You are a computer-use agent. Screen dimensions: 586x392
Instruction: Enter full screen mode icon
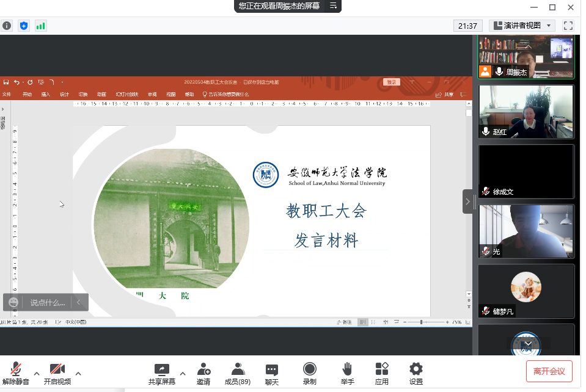coord(568,26)
